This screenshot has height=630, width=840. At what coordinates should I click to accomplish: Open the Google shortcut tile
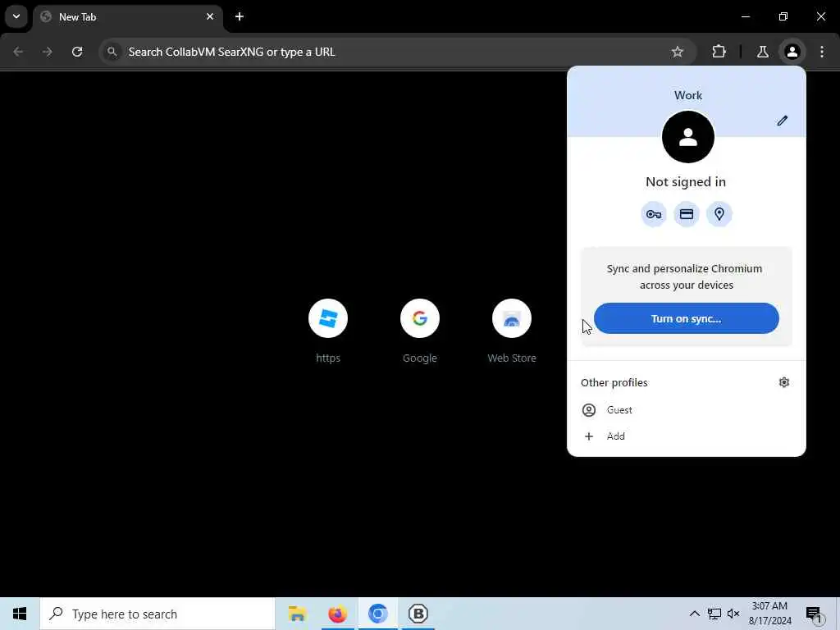pos(420,332)
